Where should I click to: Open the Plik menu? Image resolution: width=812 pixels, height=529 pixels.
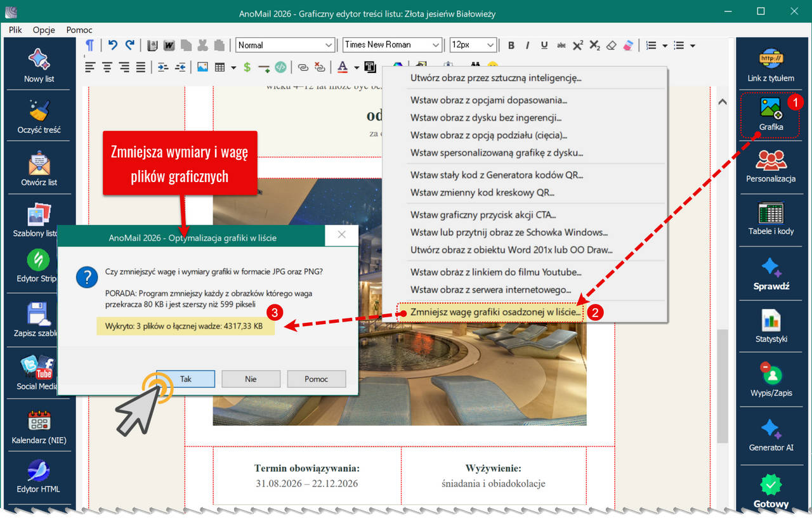[16, 30]
